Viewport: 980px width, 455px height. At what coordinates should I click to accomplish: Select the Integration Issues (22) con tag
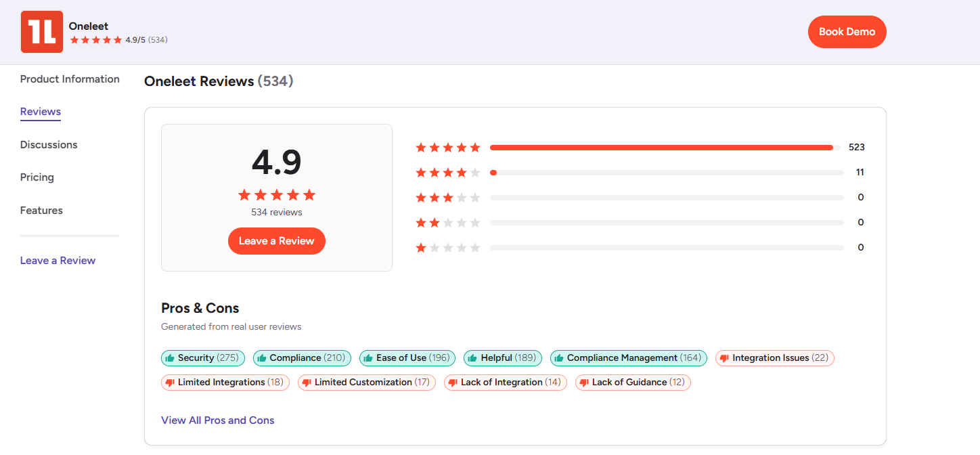click(x=775, y=358)
